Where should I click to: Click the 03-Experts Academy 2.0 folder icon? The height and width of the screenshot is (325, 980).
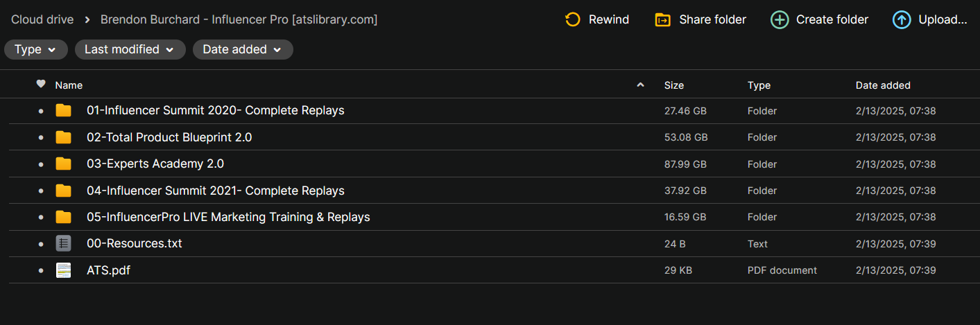point(64,164)
